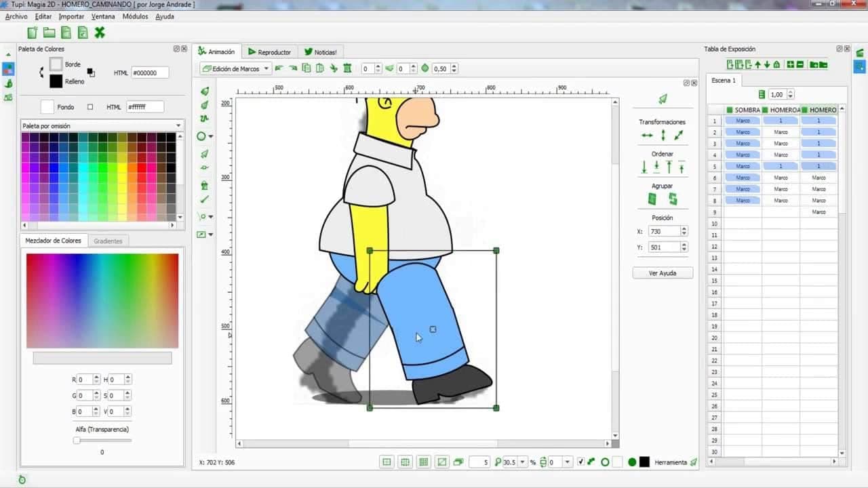Image resolution: width=868 pixels, height=488 pixels.
Task: Click the green X close project icon
Action: coord(100,32)
